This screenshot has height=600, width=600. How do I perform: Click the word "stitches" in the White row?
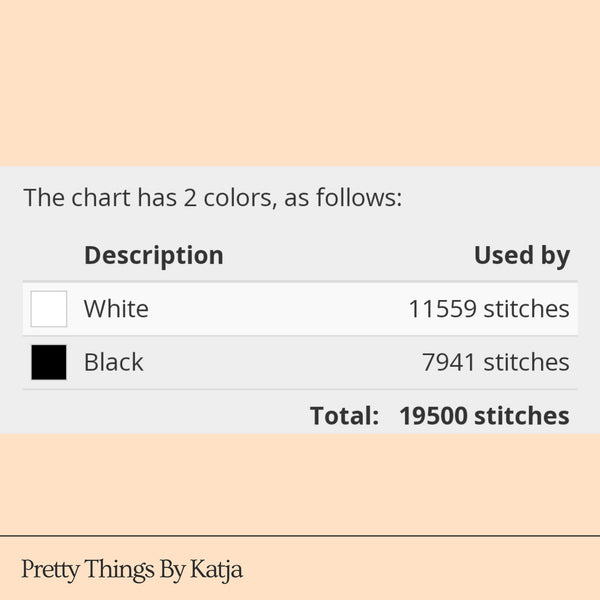tap(526, 309)
